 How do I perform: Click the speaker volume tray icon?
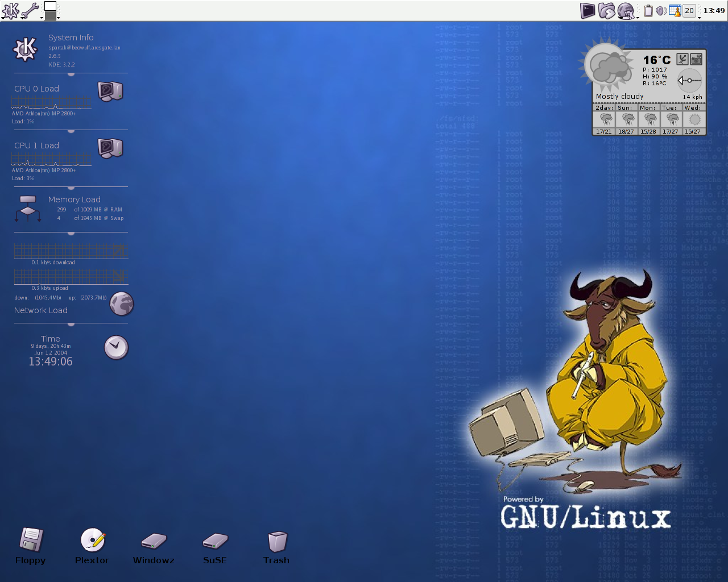click(661, 10)
